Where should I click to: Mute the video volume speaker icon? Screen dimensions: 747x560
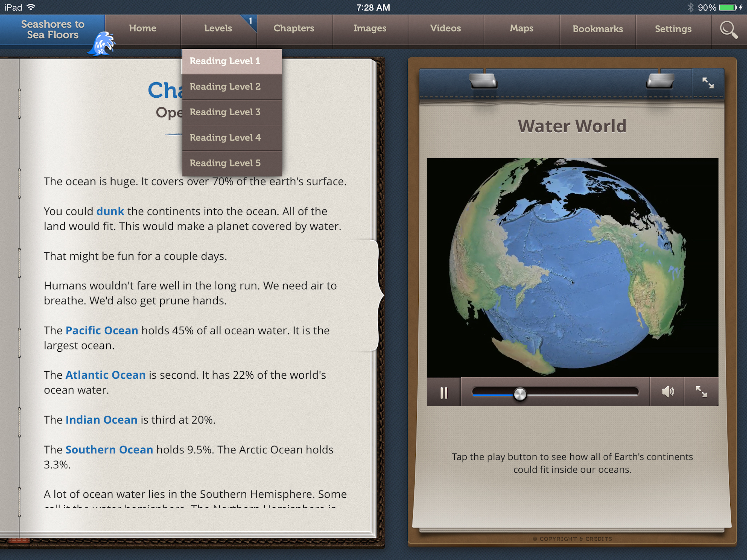click(x=667, y=392)
